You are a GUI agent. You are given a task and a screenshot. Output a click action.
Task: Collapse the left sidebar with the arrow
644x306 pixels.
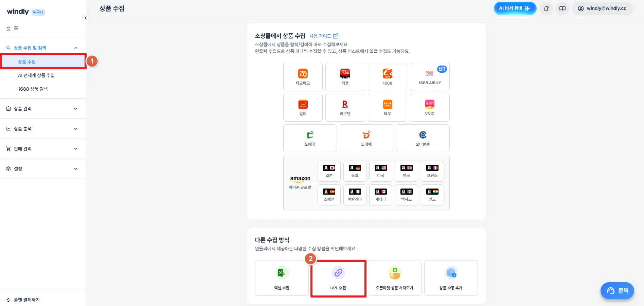(86, 18)
